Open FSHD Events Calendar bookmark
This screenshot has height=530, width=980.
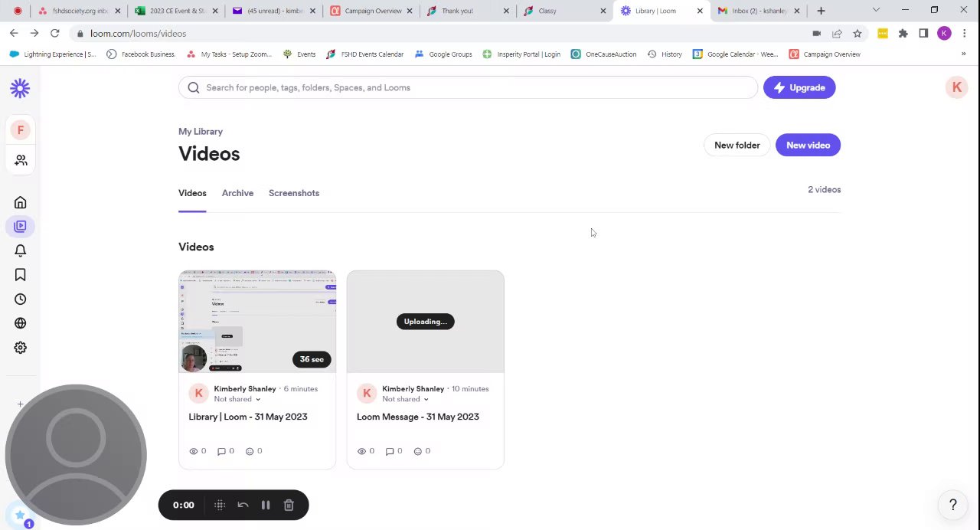tap(364, 54)
